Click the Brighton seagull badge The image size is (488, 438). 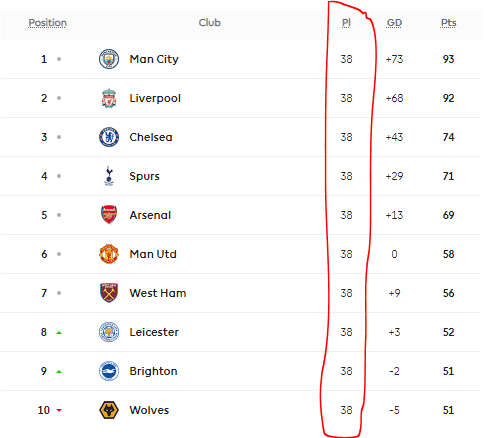(109, 371)
